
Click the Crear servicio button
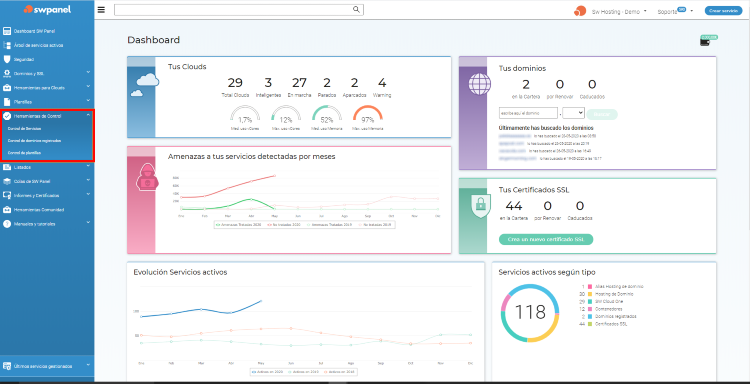coord(723,11)
